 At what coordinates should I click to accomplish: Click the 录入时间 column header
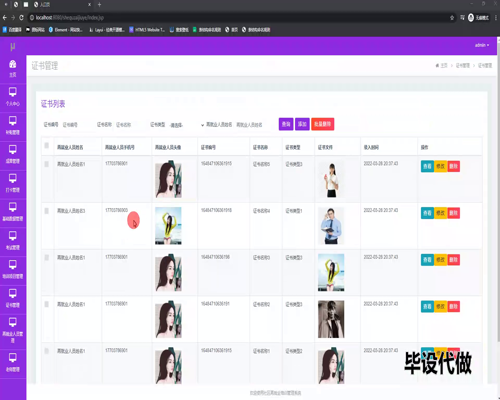[x=371, y=147]
